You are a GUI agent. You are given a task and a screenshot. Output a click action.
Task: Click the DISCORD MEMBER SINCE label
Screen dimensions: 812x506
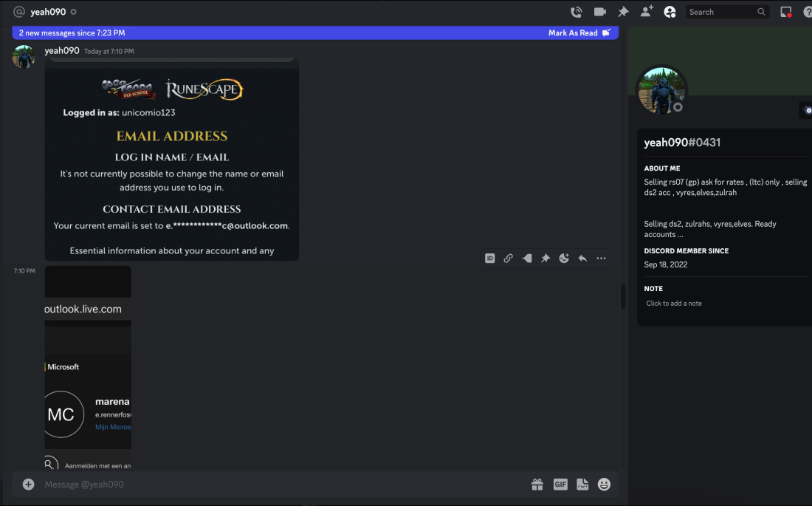687,250
